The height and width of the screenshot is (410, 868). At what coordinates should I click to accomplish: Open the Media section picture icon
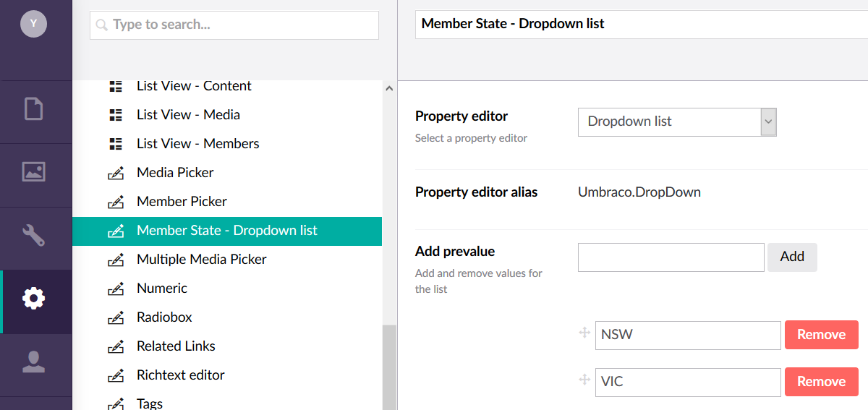34,172
